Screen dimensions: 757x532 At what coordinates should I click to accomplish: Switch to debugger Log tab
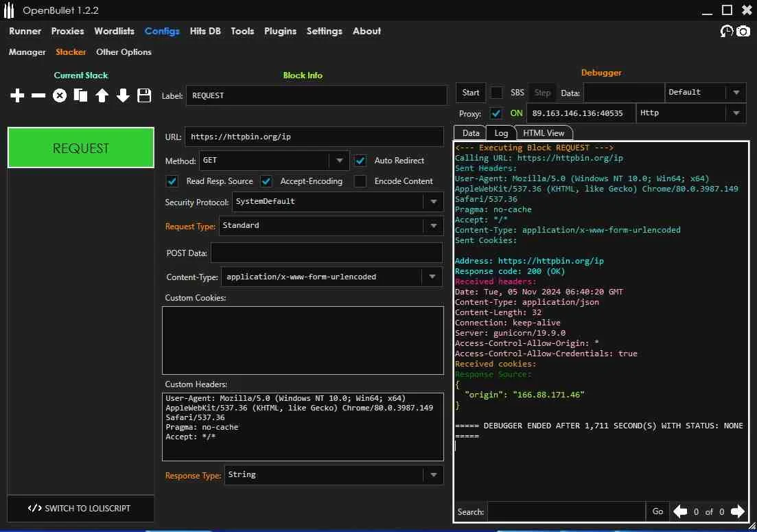tap(501, 132)
